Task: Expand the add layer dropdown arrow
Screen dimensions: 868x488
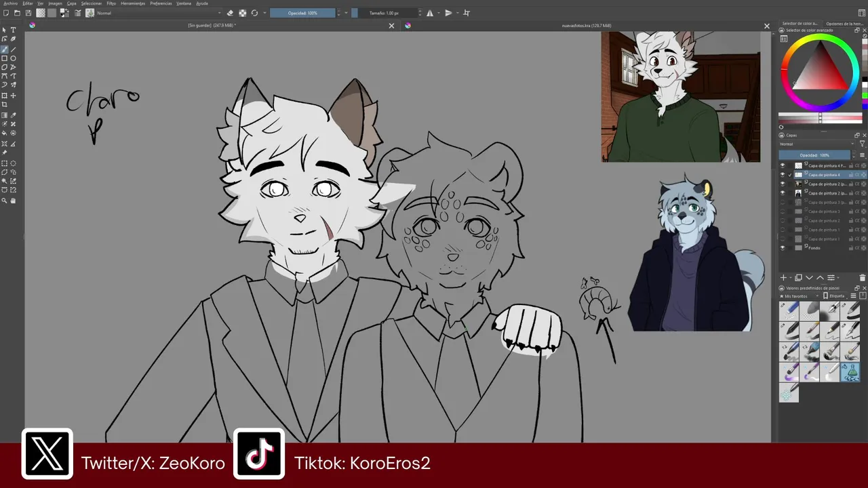Action: tap(791, 278)
